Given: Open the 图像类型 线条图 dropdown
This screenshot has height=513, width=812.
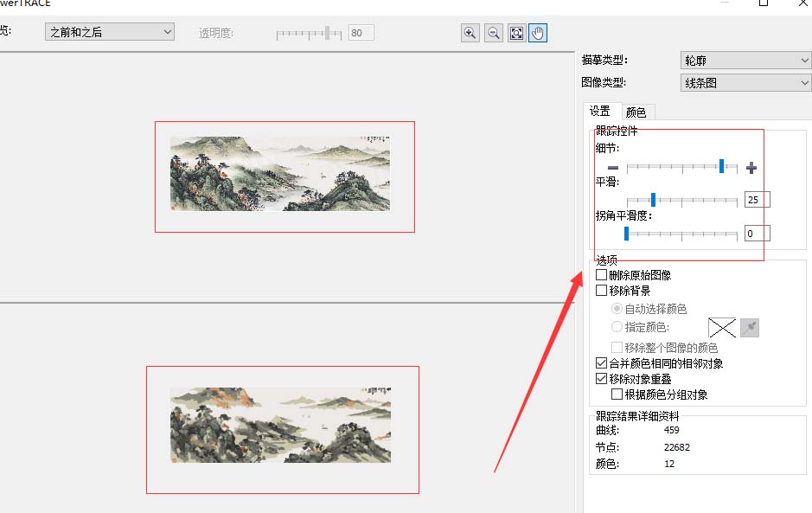Looking at the screenshot, I should tap(745, 82).
